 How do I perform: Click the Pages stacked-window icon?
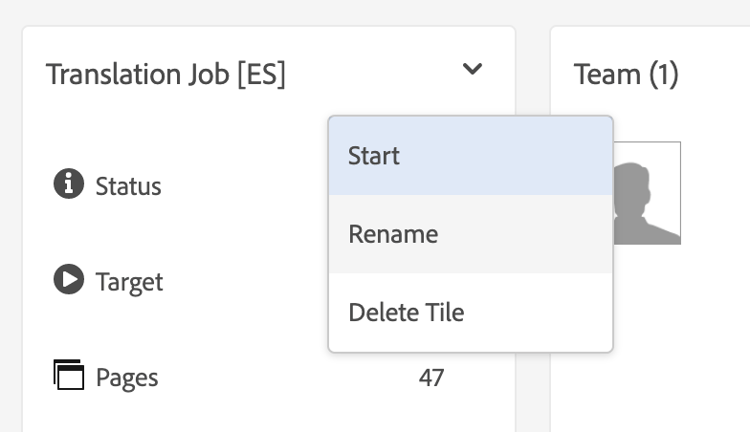pos(67,376)
